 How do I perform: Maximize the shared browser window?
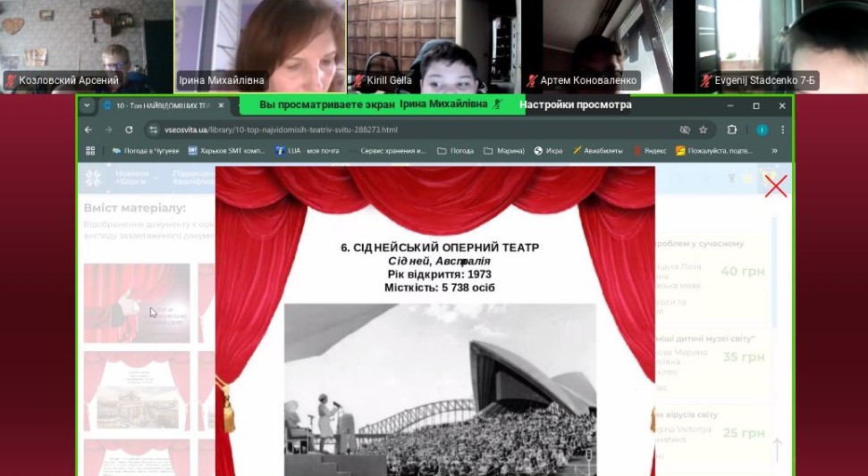[756, 105]
